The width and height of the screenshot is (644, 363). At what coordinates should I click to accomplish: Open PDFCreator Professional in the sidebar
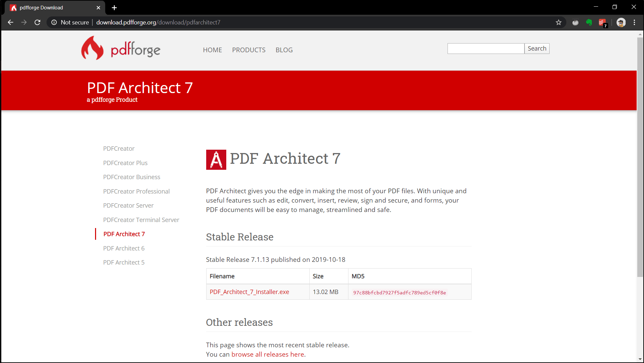(136, 191)
